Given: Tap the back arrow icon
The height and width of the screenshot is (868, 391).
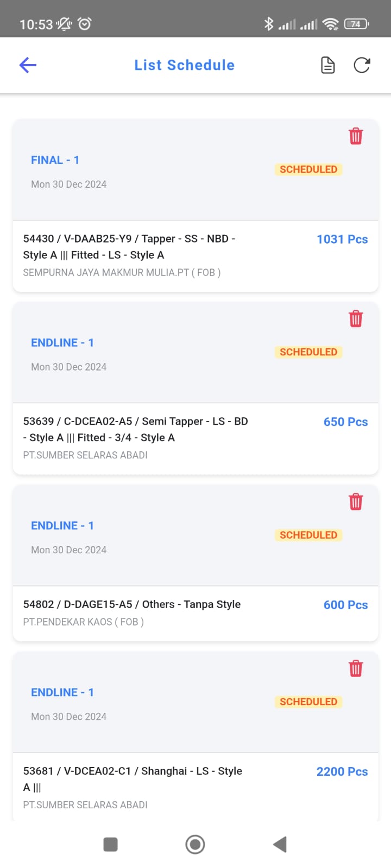Looking at the screenshot, I should pos(28,66).
